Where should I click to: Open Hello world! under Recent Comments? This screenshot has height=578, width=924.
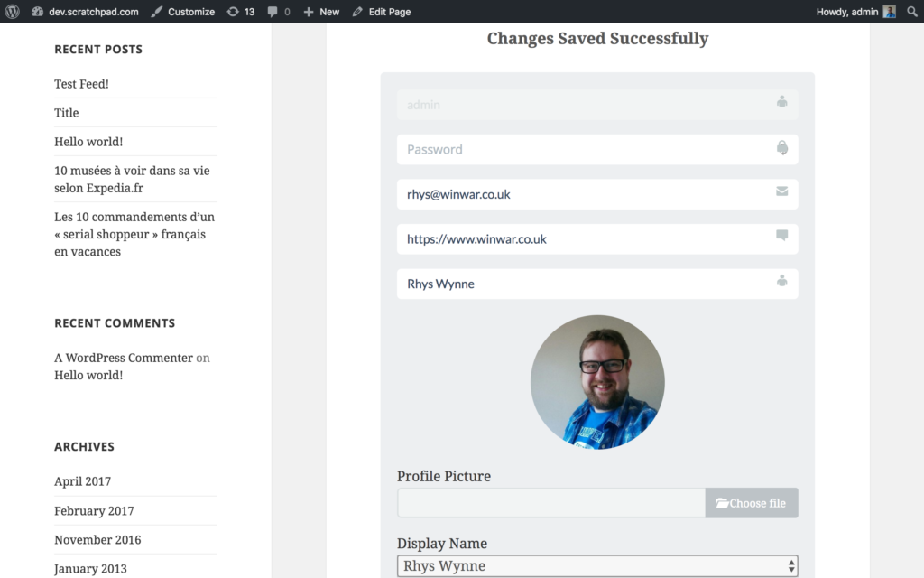pyautogui.click(x=88, y=375)
